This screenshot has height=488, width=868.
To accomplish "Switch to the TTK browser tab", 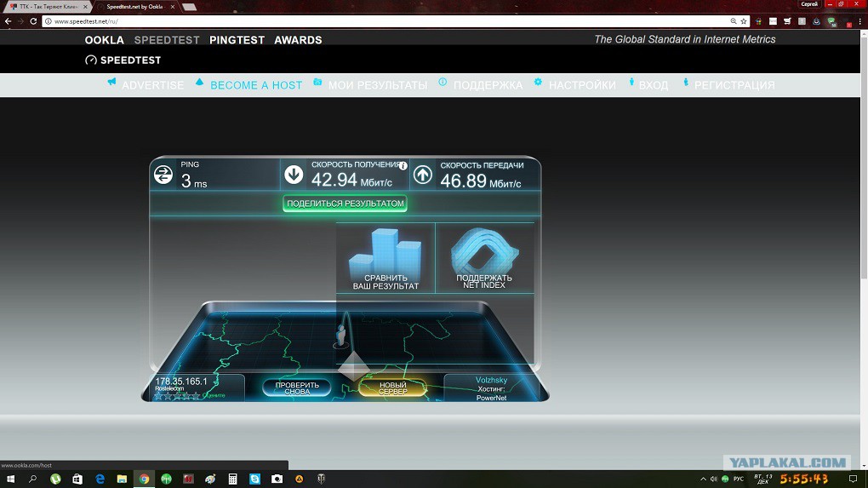I will click(x=47, y=7).
